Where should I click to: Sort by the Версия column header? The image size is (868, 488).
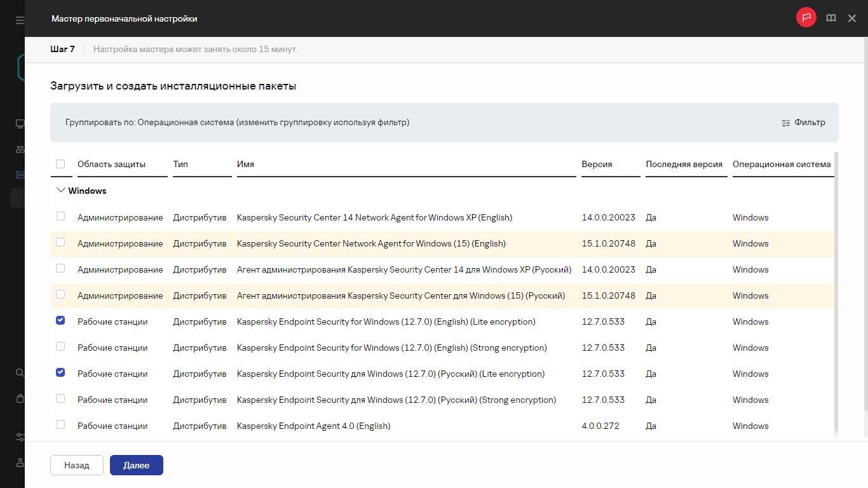tap(597, 164)
